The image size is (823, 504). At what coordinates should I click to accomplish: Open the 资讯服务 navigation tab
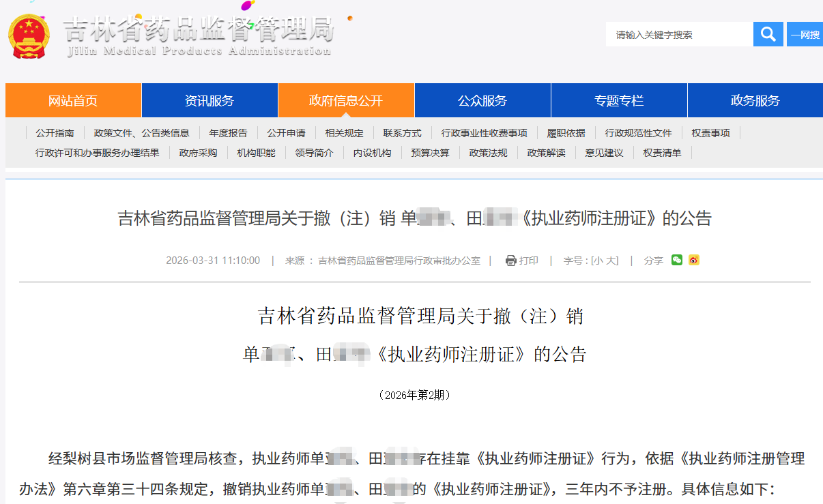point(210,100)
